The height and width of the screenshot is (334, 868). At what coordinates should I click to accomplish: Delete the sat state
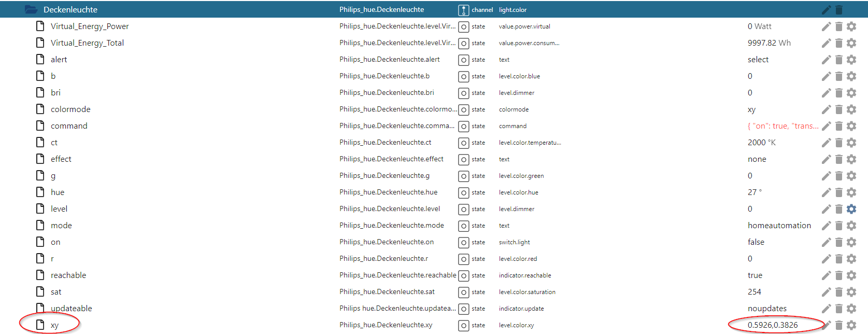839,292
